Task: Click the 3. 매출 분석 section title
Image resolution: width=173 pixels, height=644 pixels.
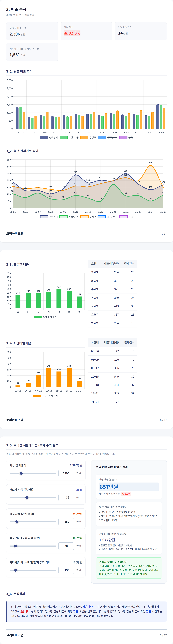Action: click(x=16, y=9)
